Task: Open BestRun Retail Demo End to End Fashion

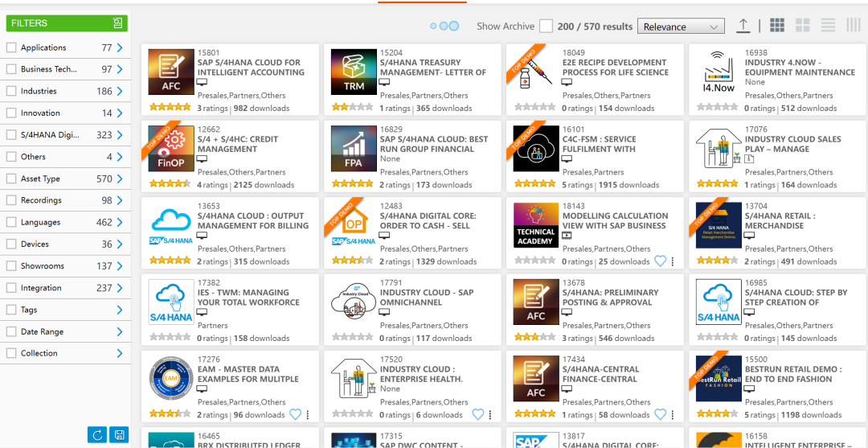Action: (x=793, y=374)
